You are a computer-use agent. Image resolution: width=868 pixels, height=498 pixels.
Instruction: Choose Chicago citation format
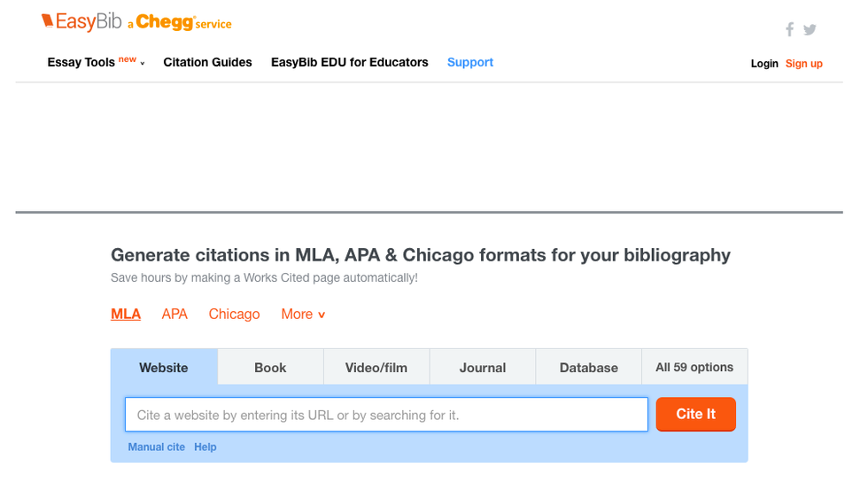234,315
